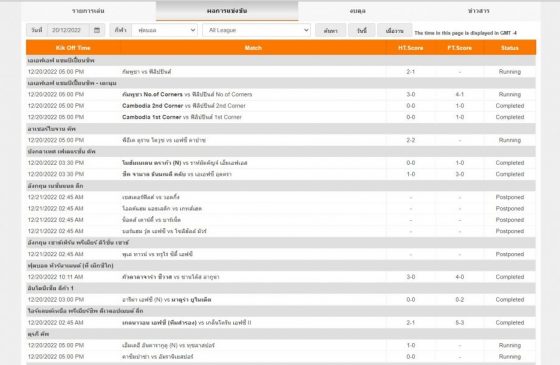Select the match results tab

coord(227,11)
